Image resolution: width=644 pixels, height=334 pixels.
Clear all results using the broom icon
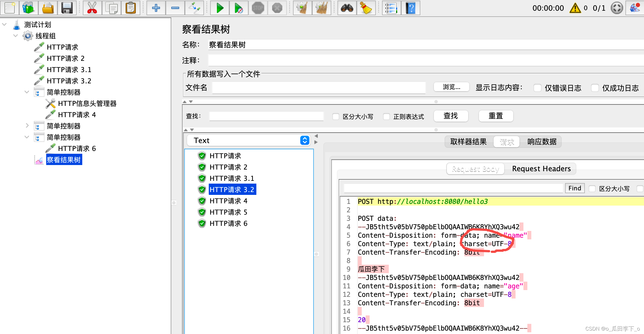click(x=322, y=8)
